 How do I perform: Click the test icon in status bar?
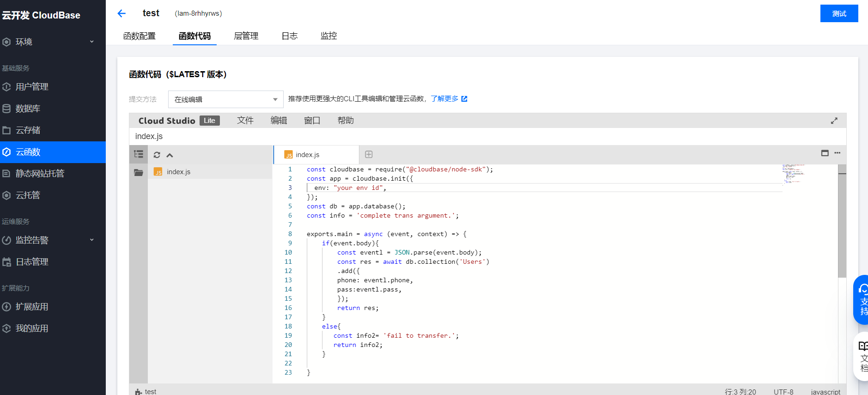pos(138,392)
